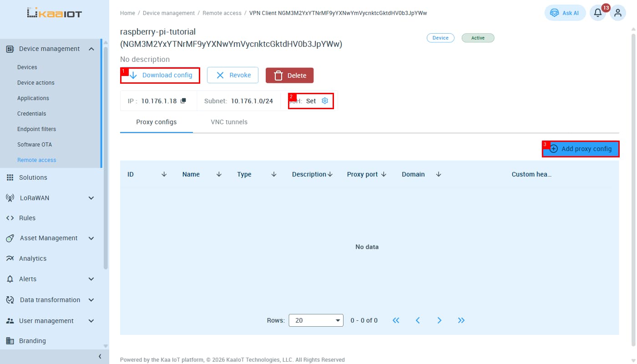Go to first page of table
The height and width of the screenshot is (364, 637).
tap(396, 320)
